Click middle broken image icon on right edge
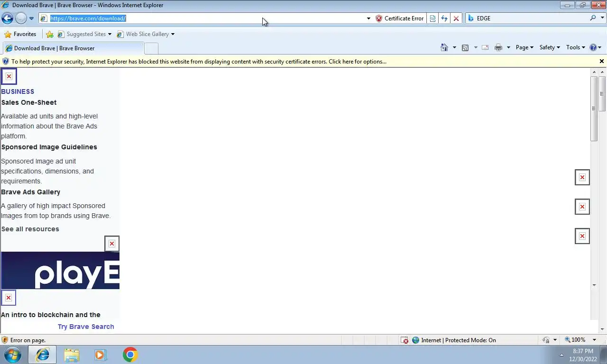 click(x=582, y=207)
